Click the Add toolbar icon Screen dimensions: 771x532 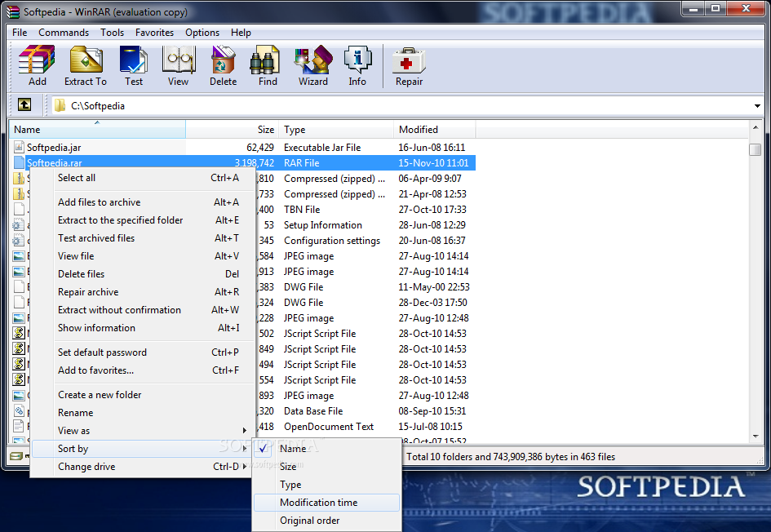[37, 60]
